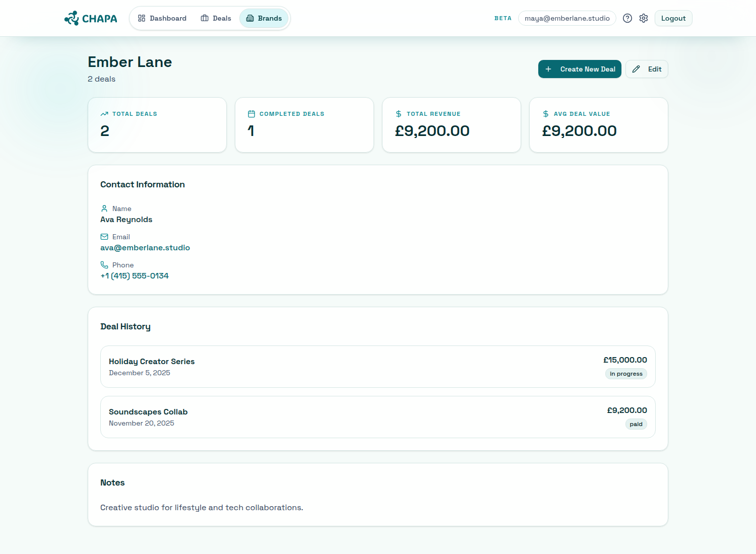
Task: Click the CHAPA logo icon
Action: 71,18
